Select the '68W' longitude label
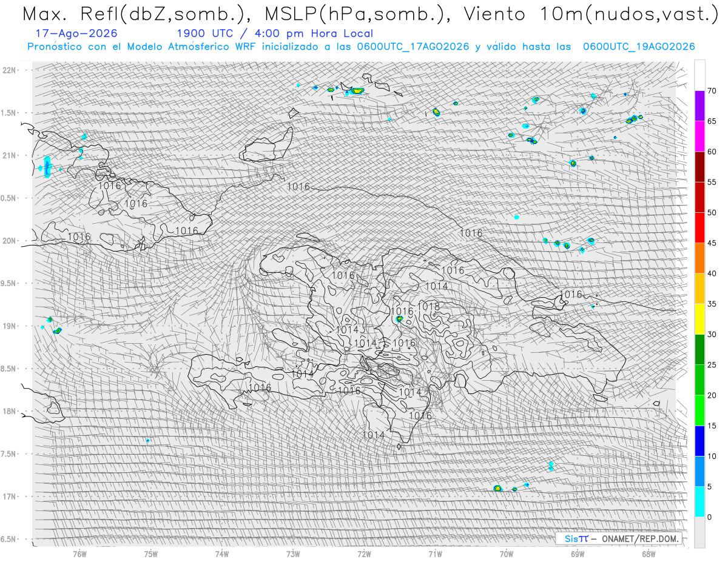728x562 pixels. coord(649,554)
